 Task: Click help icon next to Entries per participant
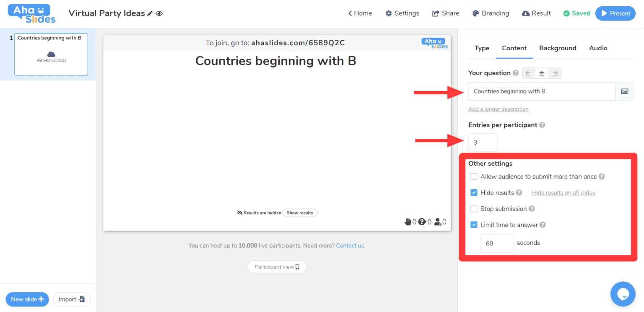click(x=542, y=125)
